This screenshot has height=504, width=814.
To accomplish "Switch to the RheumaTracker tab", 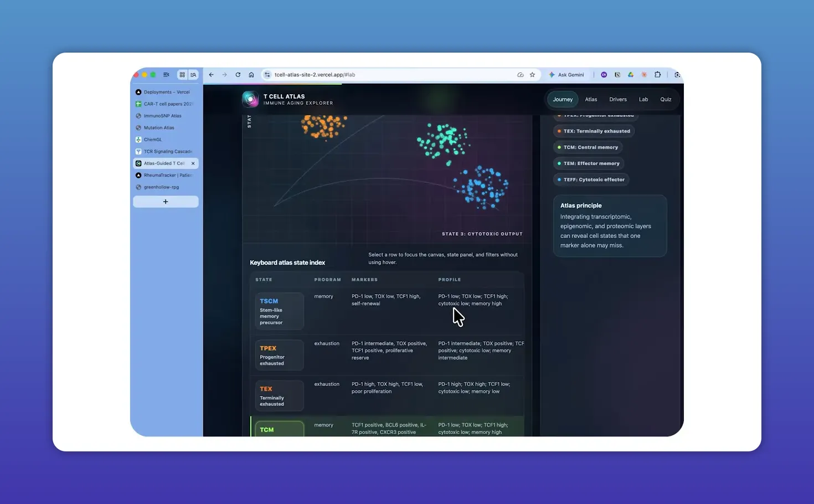I will pos(166,175).
